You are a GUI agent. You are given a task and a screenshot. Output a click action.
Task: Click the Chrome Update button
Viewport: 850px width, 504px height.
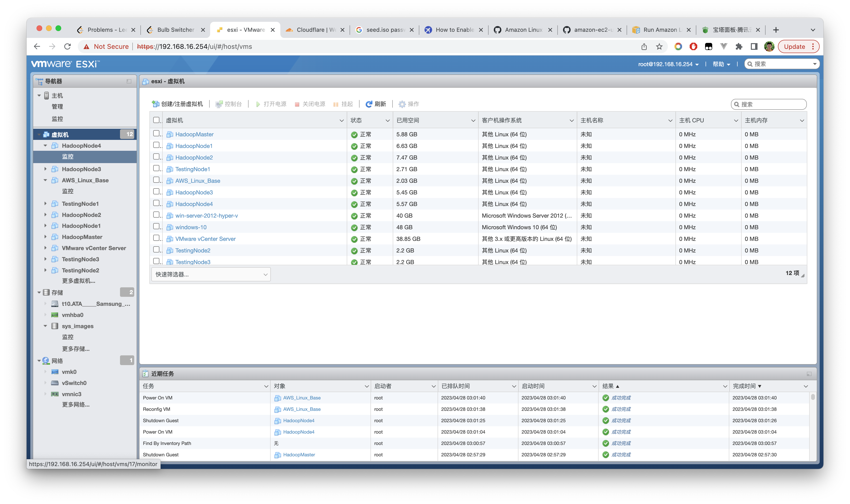click(x=794, y=46)
